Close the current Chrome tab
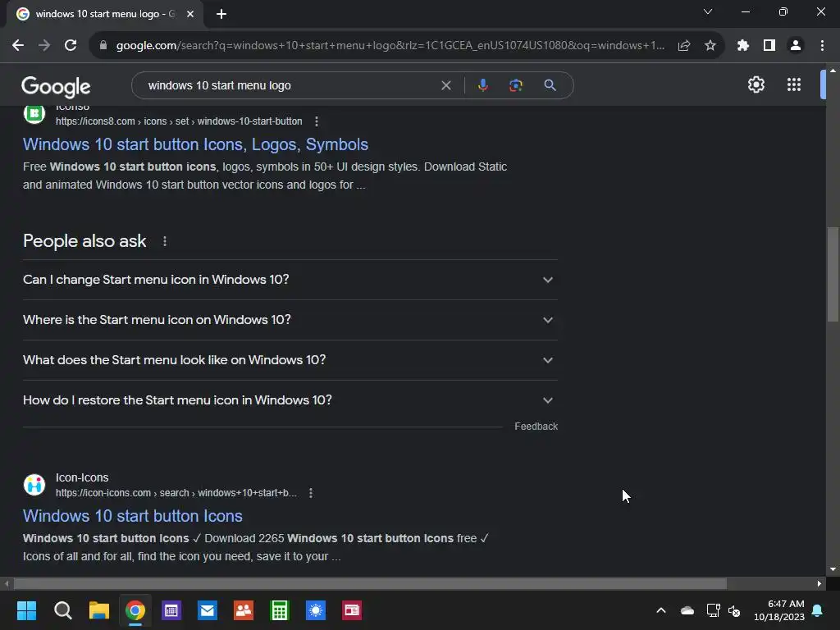This screenshot has height=630, width=840. tap(190, 14)
